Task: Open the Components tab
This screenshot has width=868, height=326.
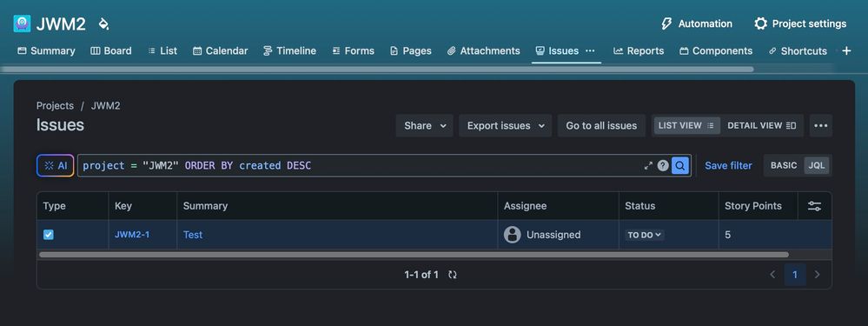Action: point(716,51)
